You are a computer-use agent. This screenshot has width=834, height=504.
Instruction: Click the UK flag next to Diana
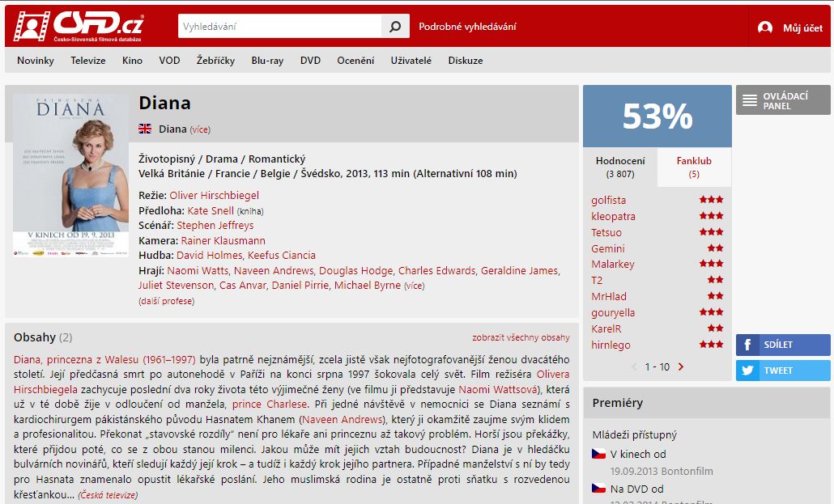(x=145, y=129)
